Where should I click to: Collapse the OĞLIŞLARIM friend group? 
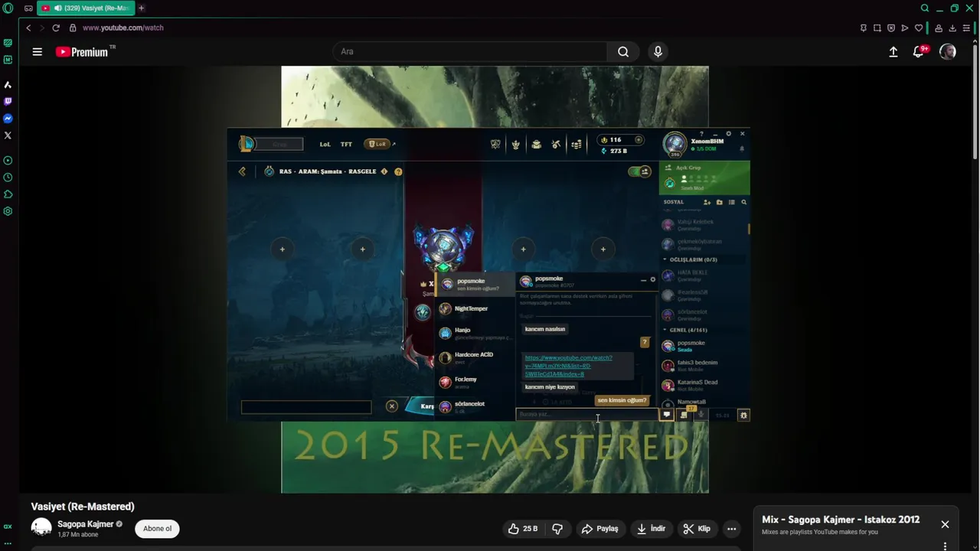(665, 259)
